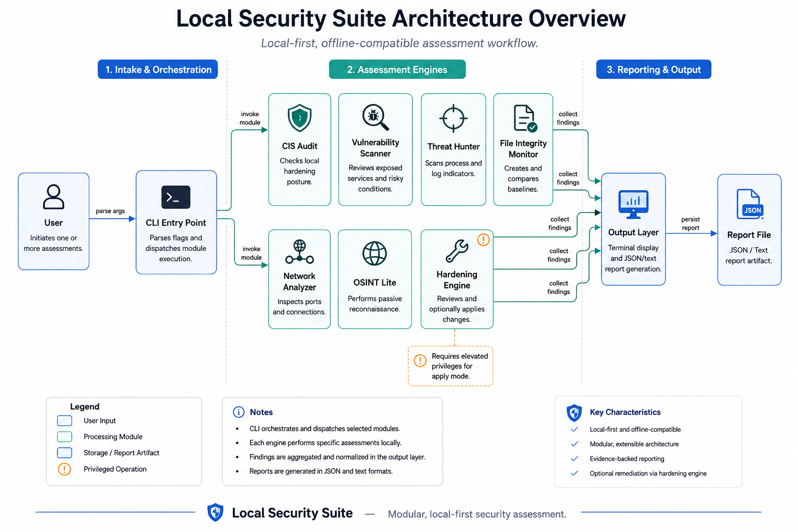Click the CIS Audit title
Viewport: 798px width, 532px height.
300,146
